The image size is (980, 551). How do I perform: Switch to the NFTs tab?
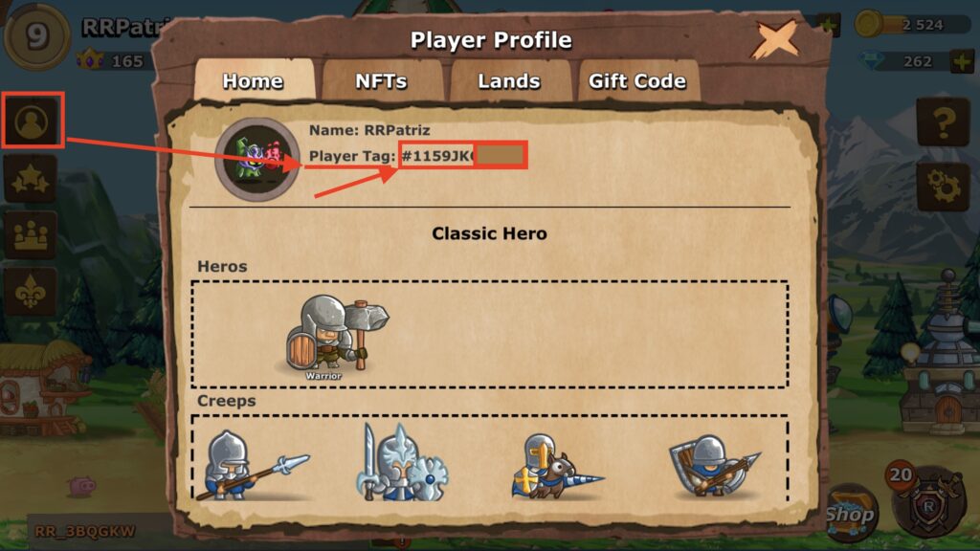381,81
